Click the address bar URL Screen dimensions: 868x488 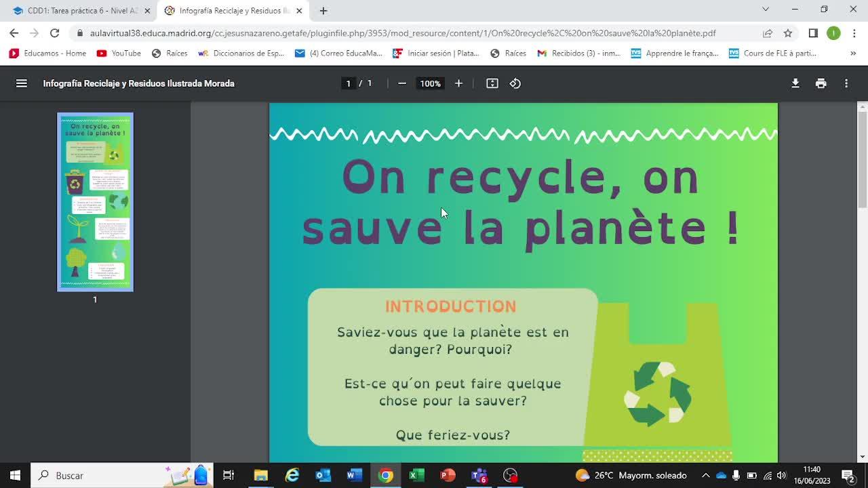click(403, 33)
